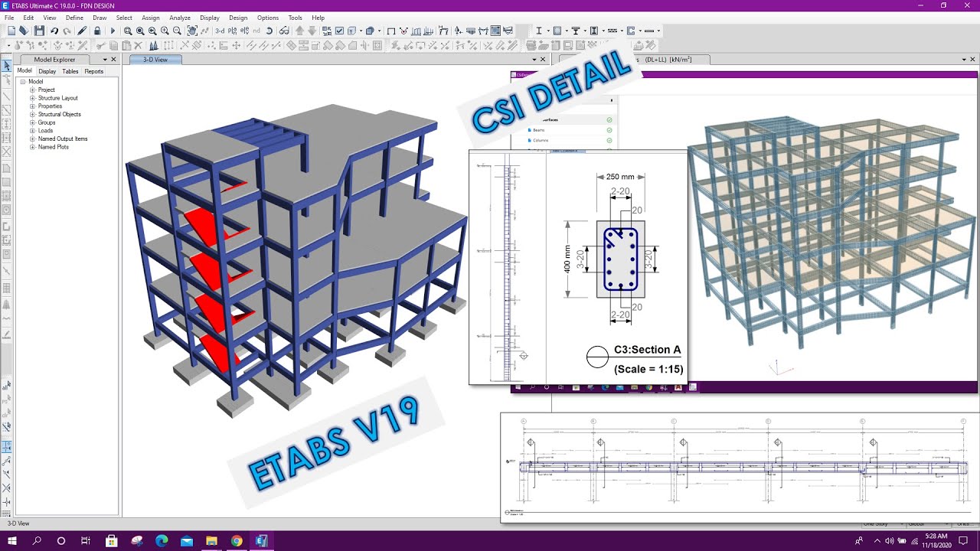Open the Design menu

point(238,18)
